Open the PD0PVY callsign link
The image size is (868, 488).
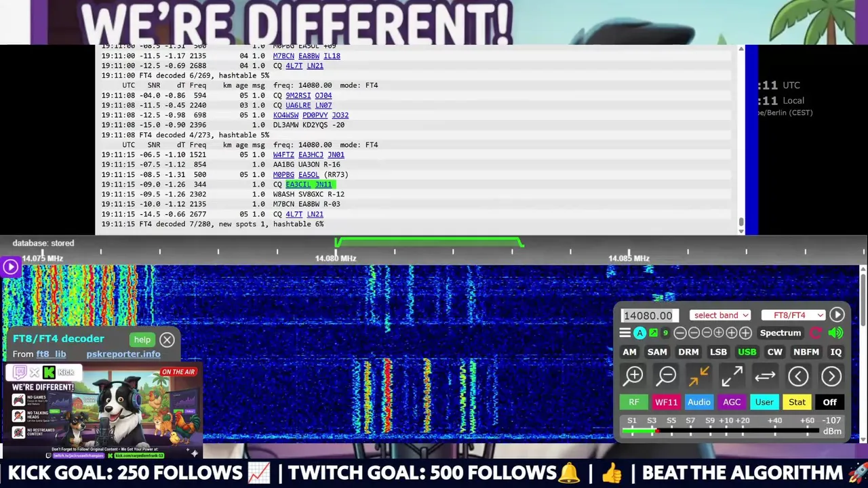315,115
